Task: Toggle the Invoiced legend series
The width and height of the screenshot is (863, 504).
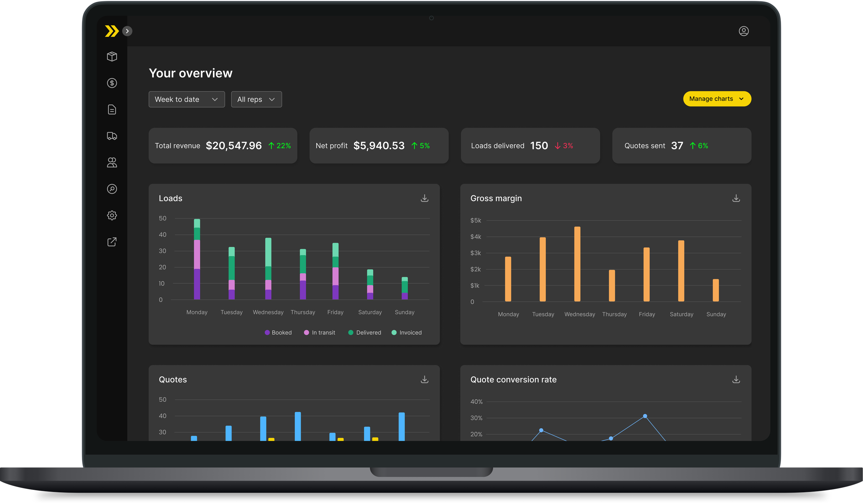Action: 407,332
